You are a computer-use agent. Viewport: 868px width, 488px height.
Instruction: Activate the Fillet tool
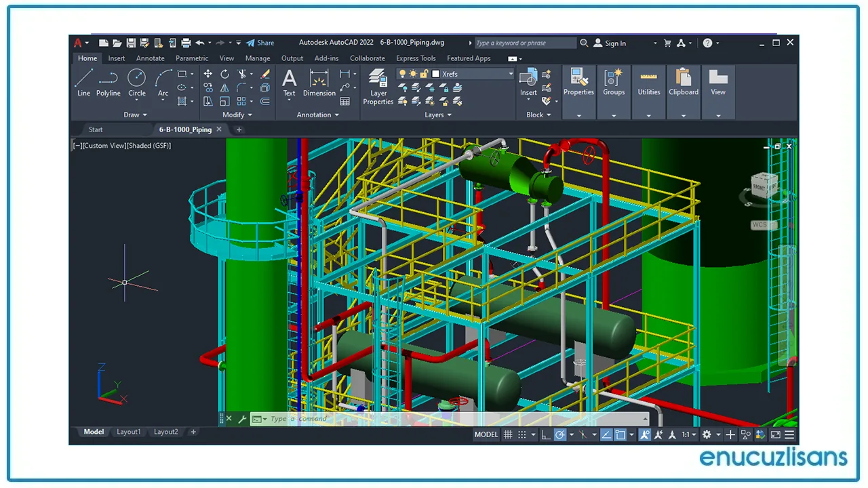(x=241, y=87)
